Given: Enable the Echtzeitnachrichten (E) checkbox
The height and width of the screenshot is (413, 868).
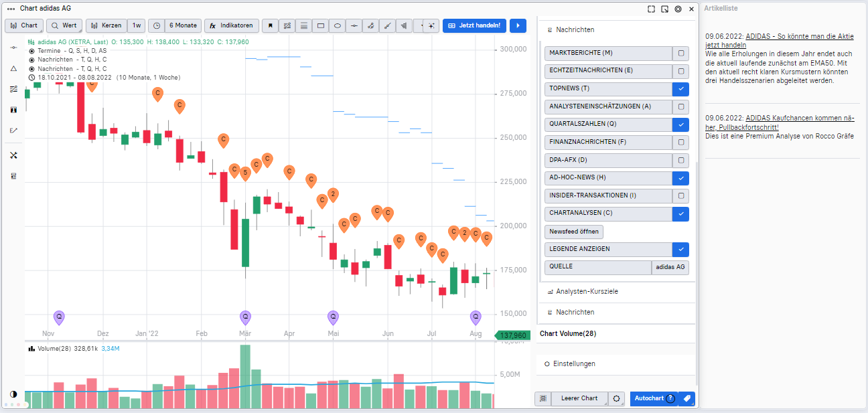Looking at the screenshot, I should click(680, 70).
